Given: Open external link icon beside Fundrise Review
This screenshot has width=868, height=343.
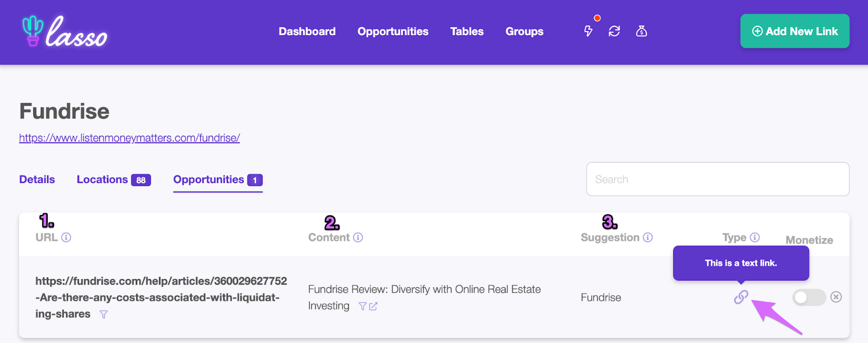Looking at the screenshot, I should (373, 307).
